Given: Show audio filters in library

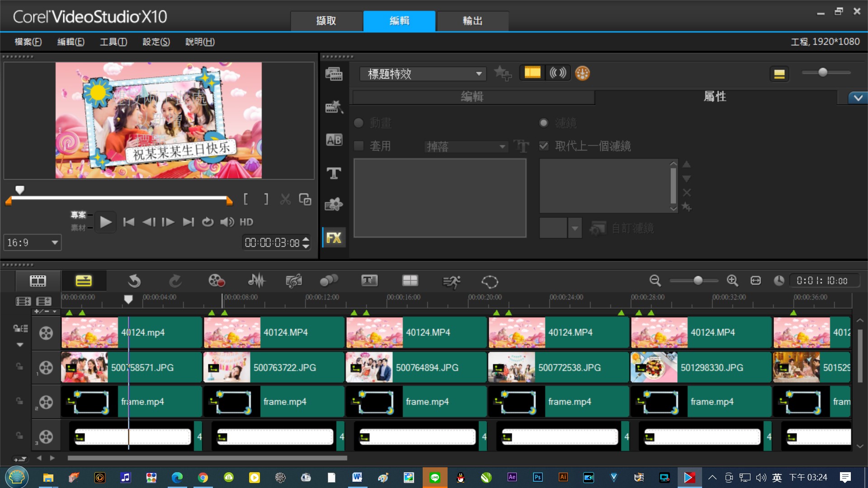Looking at the screenshot, I should tap(558, 73).
